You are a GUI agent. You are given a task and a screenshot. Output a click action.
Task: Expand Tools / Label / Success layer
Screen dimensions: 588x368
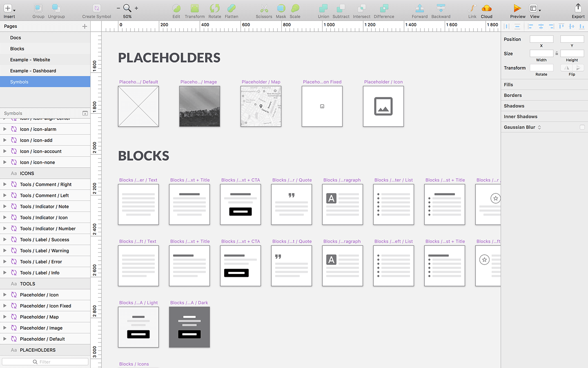tap(4, 240)
